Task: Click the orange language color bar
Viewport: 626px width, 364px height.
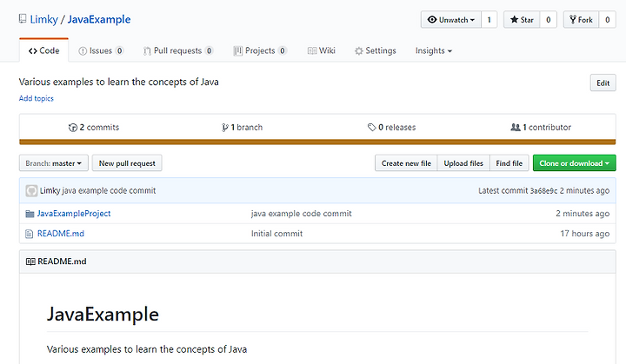Action: 316,142
